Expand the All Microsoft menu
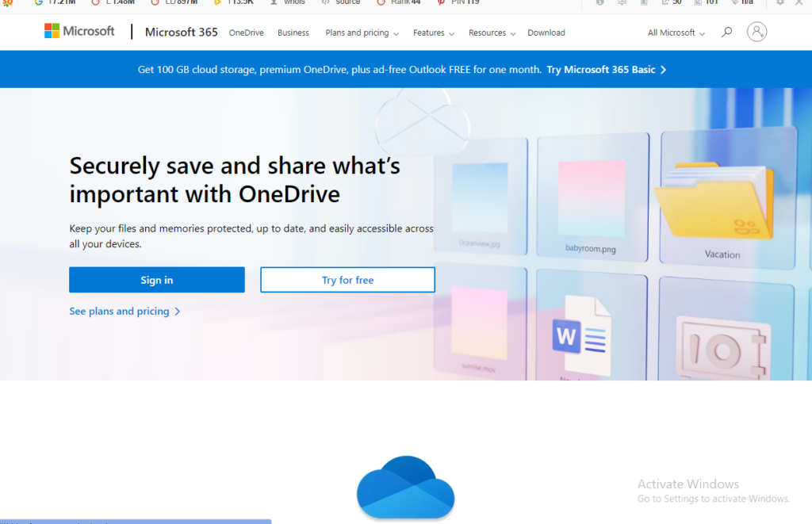 676,33
